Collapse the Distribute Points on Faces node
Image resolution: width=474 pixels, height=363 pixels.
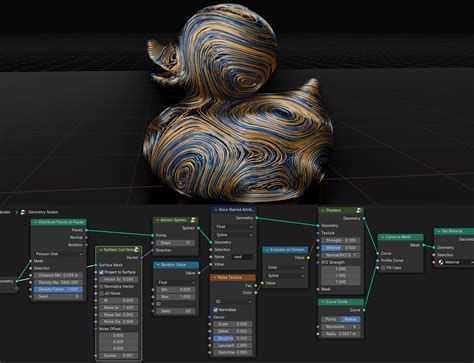point(35,222)
